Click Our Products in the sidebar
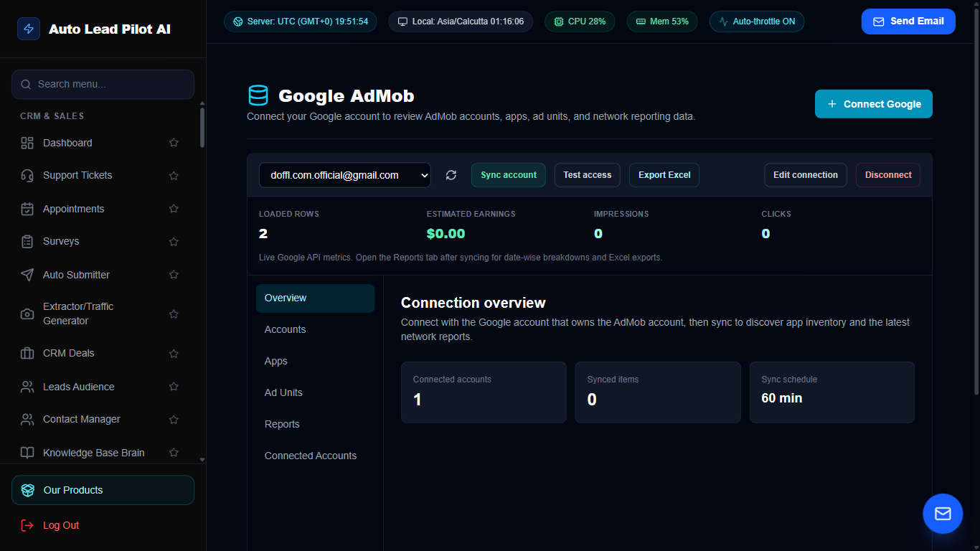This screenshot has width=980, height=551. point(103,490)
